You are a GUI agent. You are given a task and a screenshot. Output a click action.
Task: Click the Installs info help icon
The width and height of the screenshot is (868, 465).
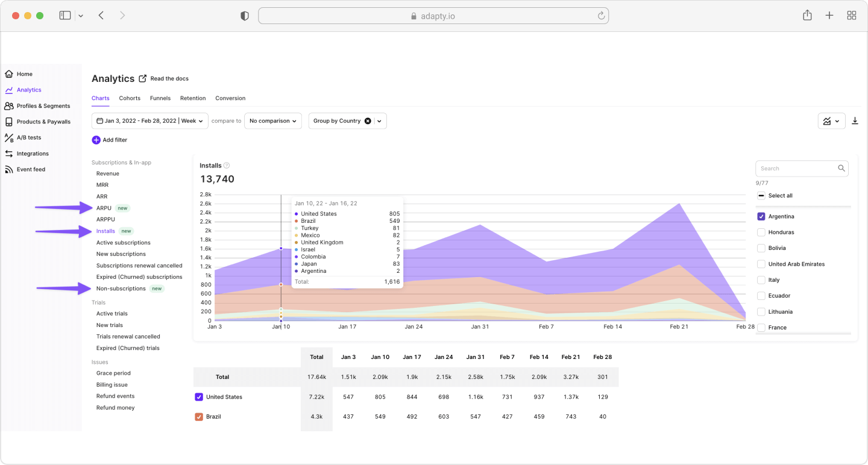point(227,166)
